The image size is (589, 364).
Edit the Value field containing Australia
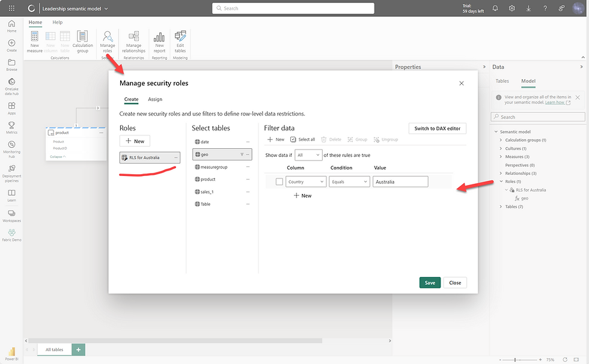(400, 181)
